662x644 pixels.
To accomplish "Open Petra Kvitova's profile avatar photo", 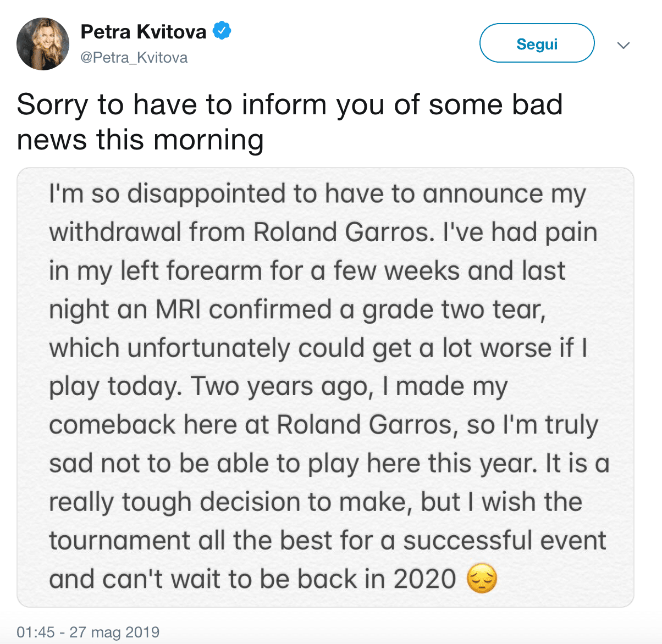I will tap(43, 44).
